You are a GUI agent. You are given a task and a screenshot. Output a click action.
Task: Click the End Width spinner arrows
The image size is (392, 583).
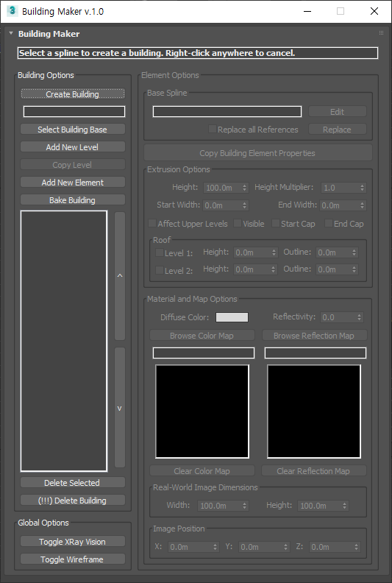coord(363,205)
